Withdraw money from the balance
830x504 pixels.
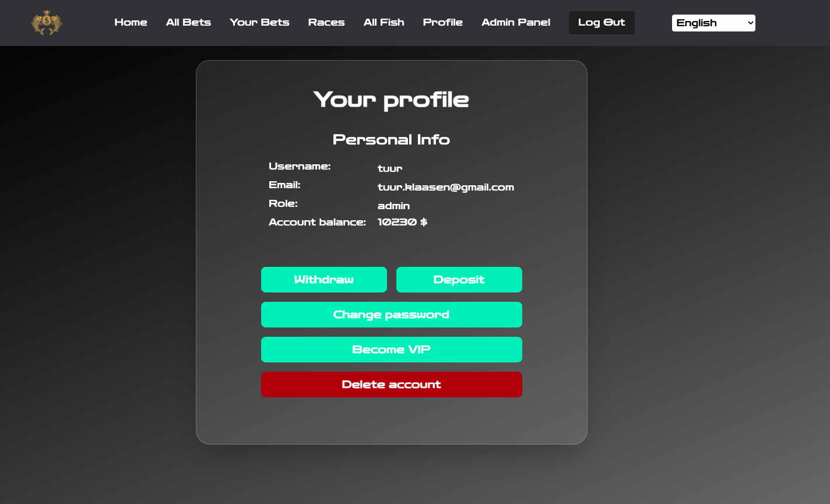[324, 280]
